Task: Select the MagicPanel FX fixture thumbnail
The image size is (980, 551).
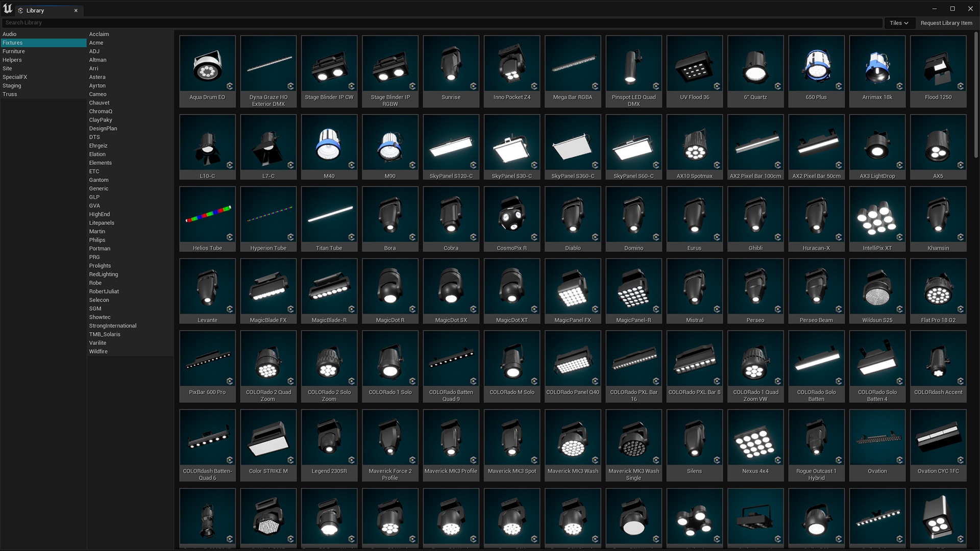Action: click(x=573, y=291)
